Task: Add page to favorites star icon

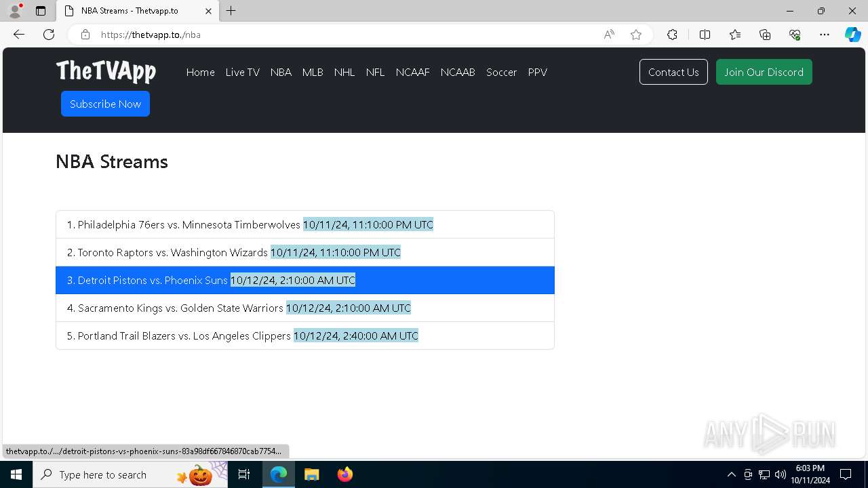Action: pos(636,35)
